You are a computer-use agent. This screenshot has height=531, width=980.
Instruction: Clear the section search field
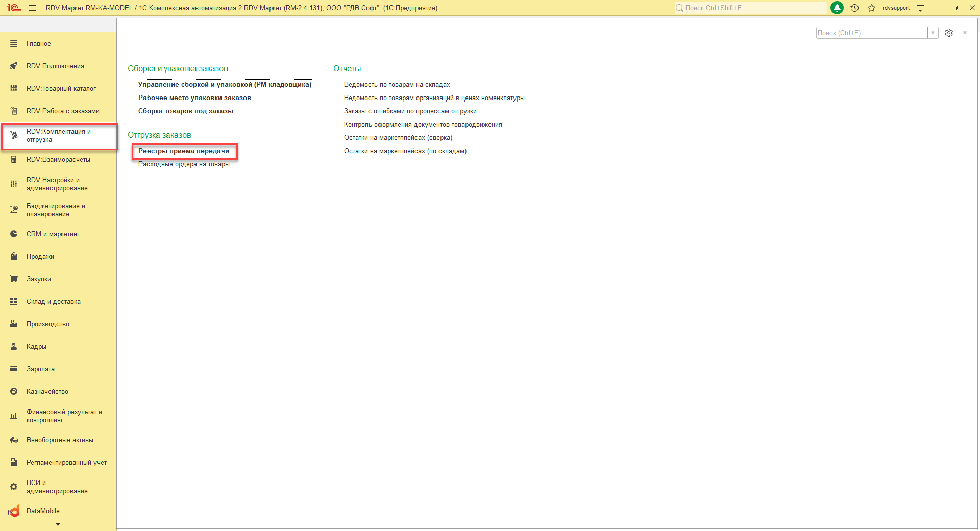tap(933, 33)
